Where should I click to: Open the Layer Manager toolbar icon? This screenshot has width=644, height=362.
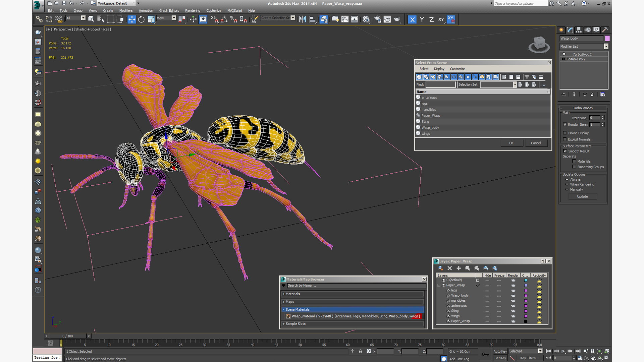(x=324, y=19)
